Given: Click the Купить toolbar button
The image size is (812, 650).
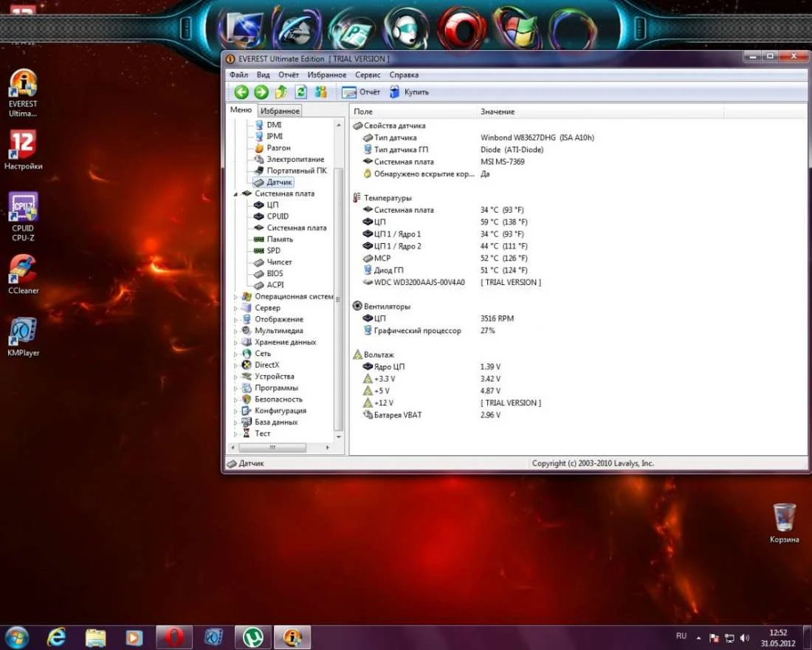Looking at the screenshot, I should click(409, 92).
